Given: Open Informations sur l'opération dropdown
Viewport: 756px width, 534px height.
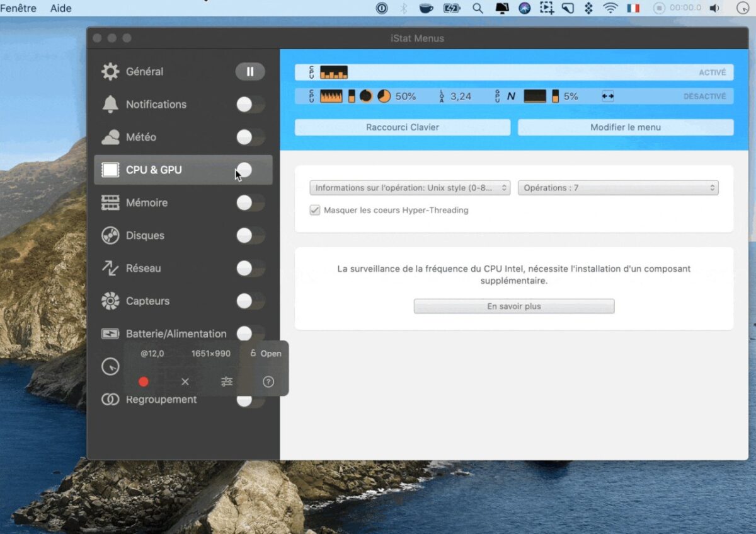Looking at the screenshot, I should point(410,188).
